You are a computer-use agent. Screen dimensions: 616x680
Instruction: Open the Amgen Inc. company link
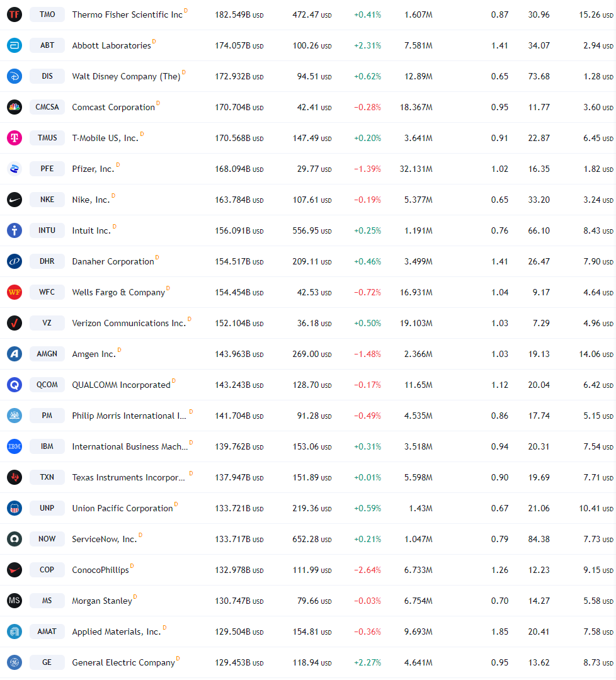94,354
